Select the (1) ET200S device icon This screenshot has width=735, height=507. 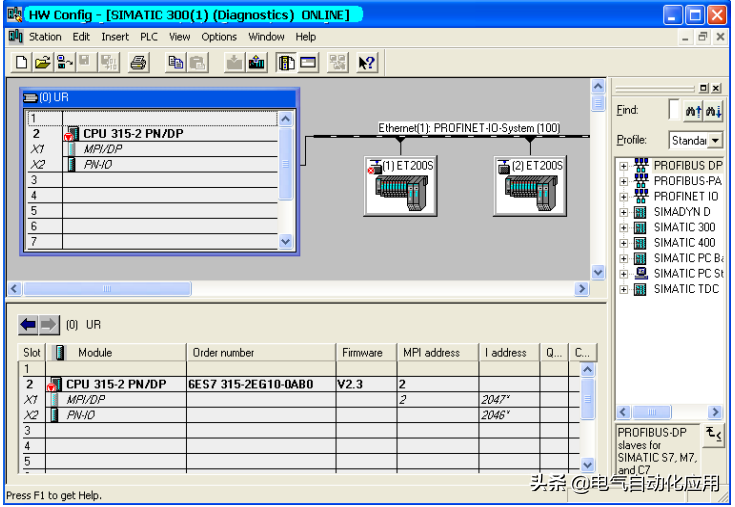[x=394, y=185]
